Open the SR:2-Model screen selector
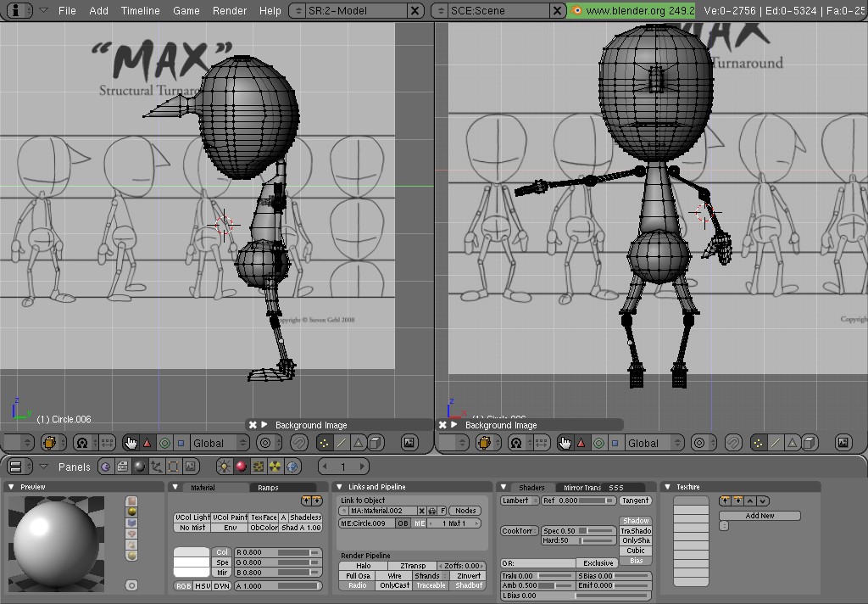The width and height of the screenshot is (868, 604). (x=298, y=10)
